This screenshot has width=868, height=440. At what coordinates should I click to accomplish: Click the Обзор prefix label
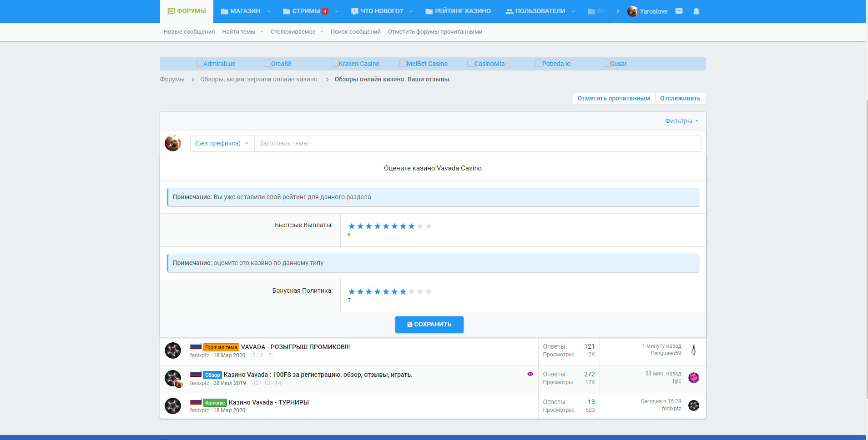tap(212, 375)
